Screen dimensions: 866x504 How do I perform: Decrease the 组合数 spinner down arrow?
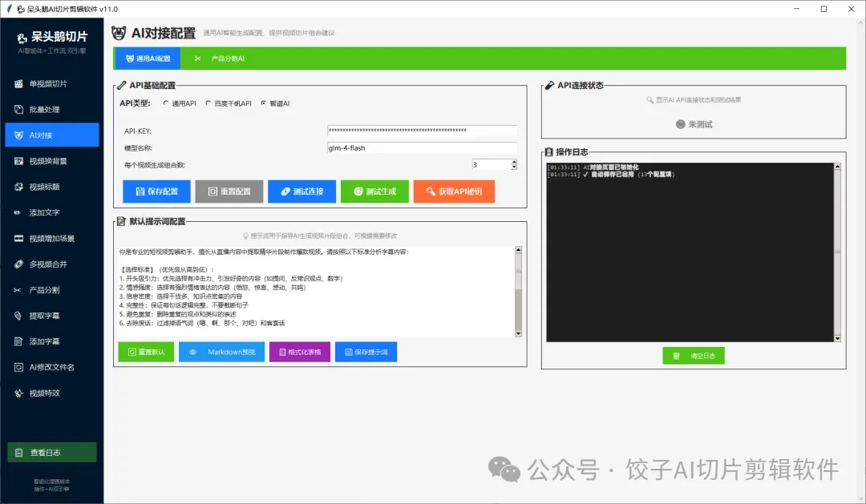[514, 167]
